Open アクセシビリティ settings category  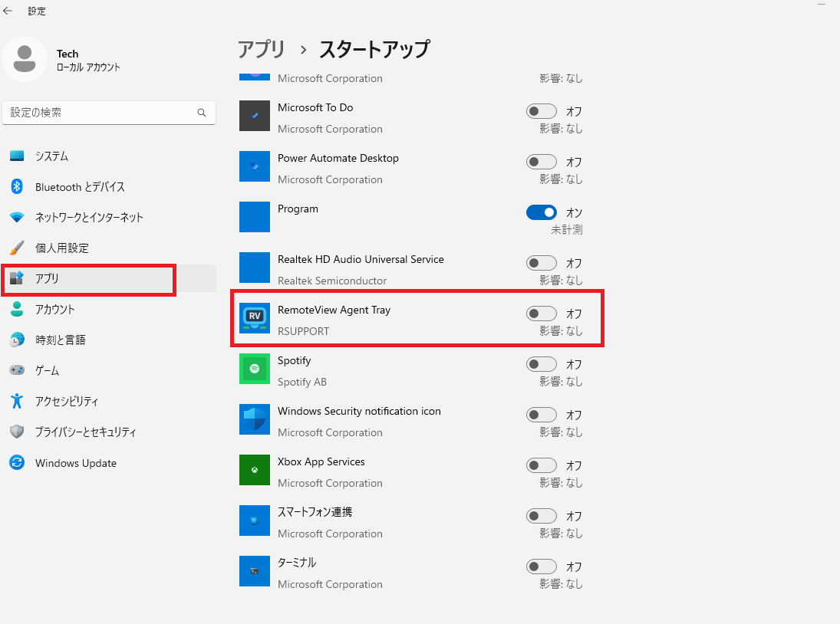[109, 401]
